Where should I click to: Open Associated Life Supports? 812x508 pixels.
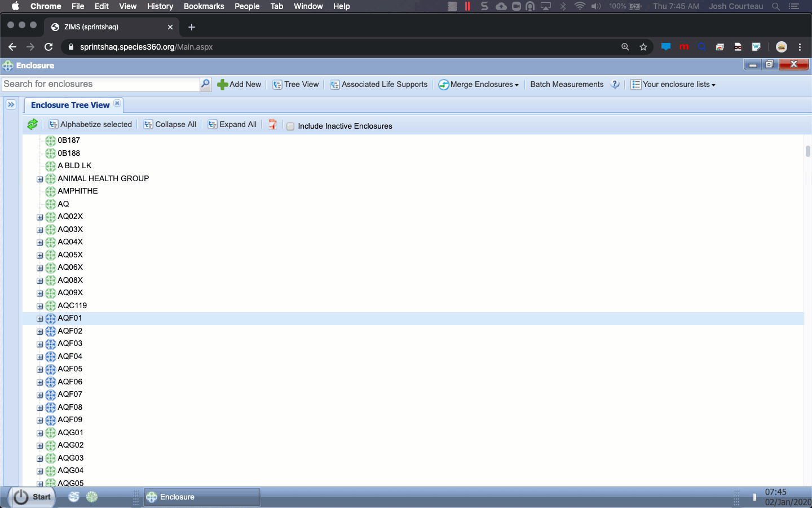[x=379, y=84]
